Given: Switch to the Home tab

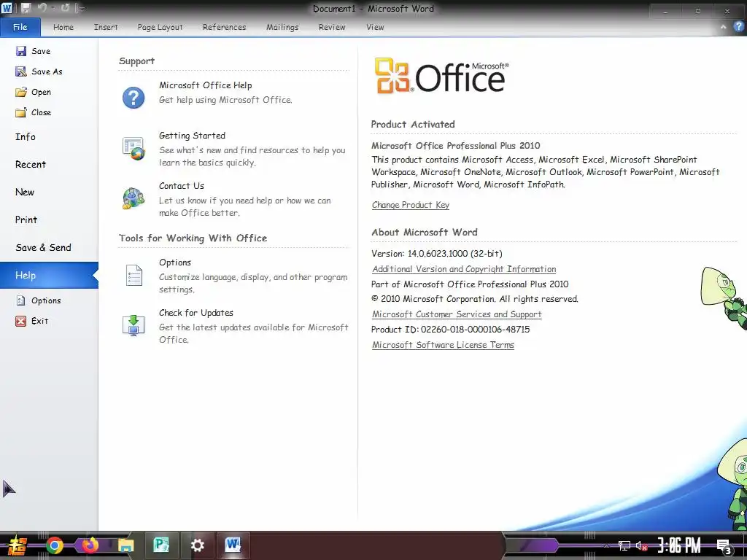Looking at the screenshot, I should point(63,27).
